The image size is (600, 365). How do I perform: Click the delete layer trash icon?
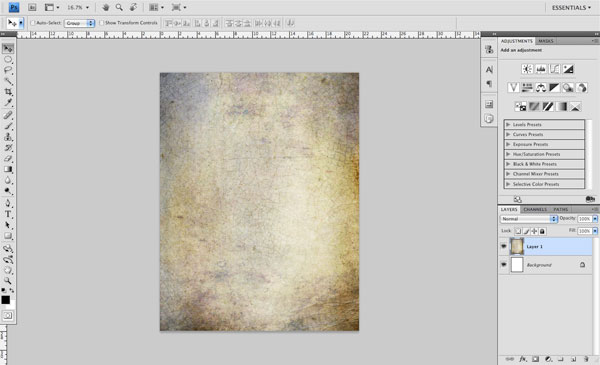pyautogui.click(x=586, y=359)
